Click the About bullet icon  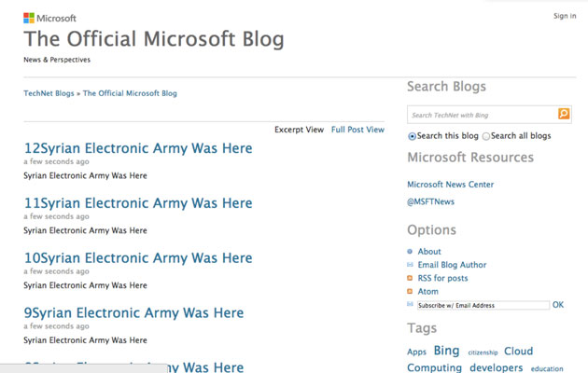(x=410, y=252)
